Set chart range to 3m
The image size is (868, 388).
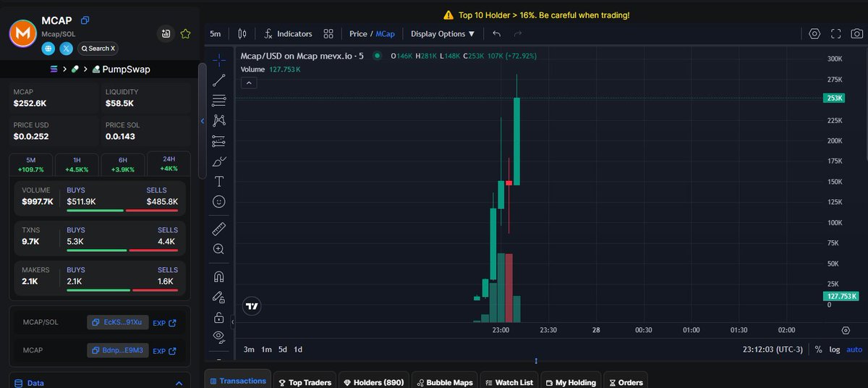[249, 350]
